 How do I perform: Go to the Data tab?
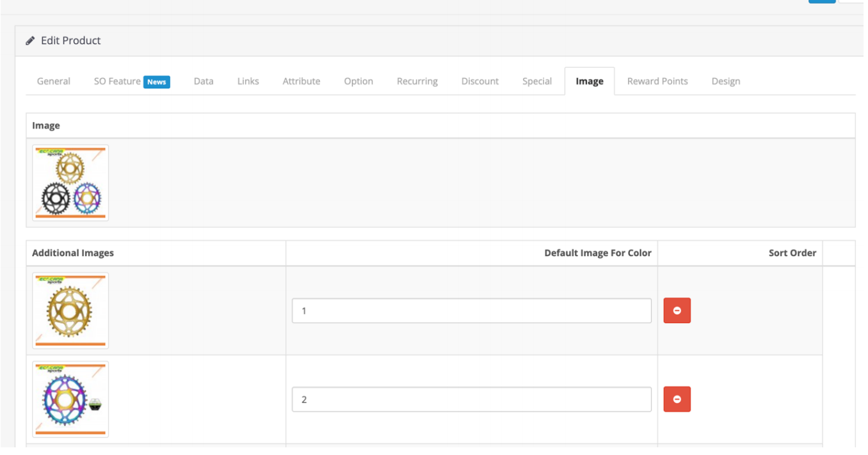tap(204, 81)
